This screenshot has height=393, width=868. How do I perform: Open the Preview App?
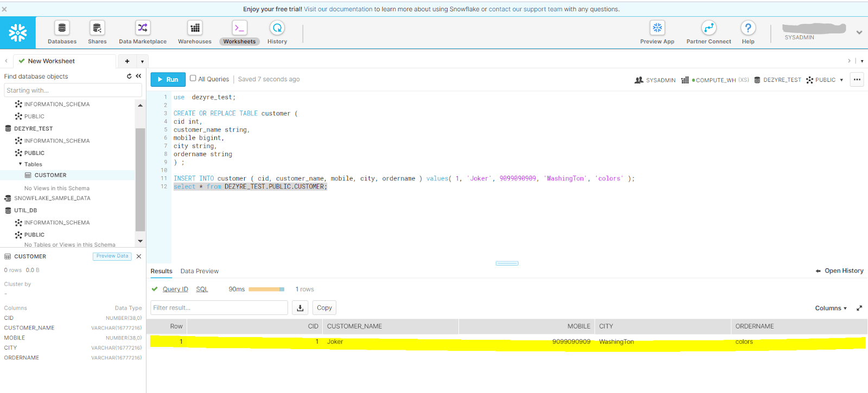pos(657,33)
